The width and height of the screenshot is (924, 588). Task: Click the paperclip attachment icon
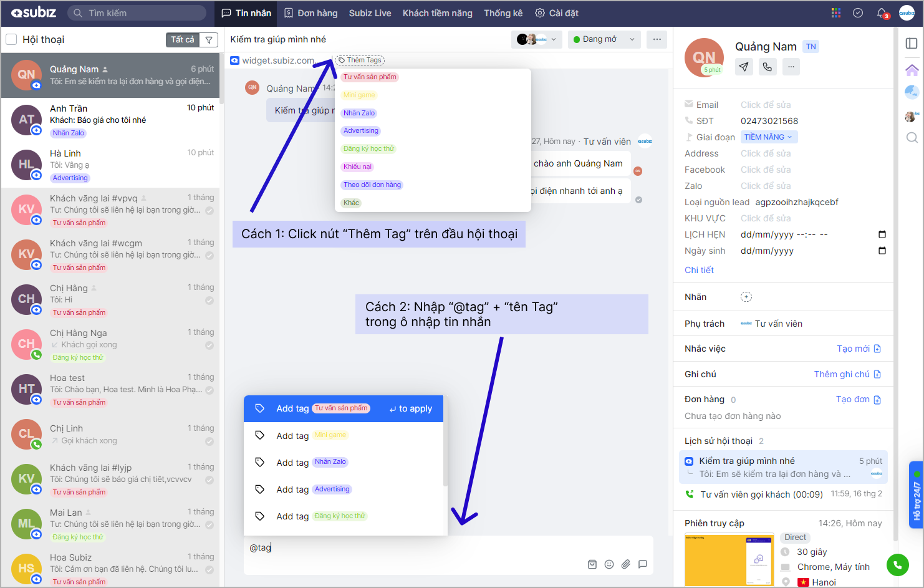point(626,564)
